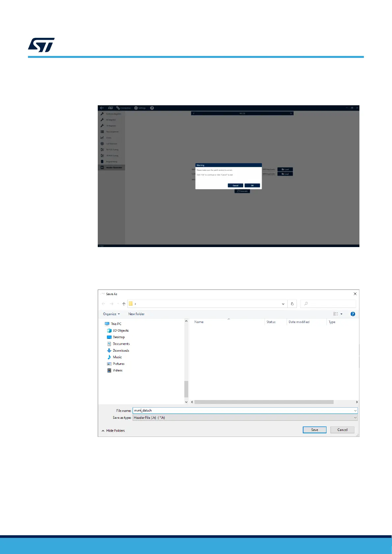392x554 pixels.
Task: Open RX FOD Tuning in the sidebar
Action: click(x=112, y=150)
